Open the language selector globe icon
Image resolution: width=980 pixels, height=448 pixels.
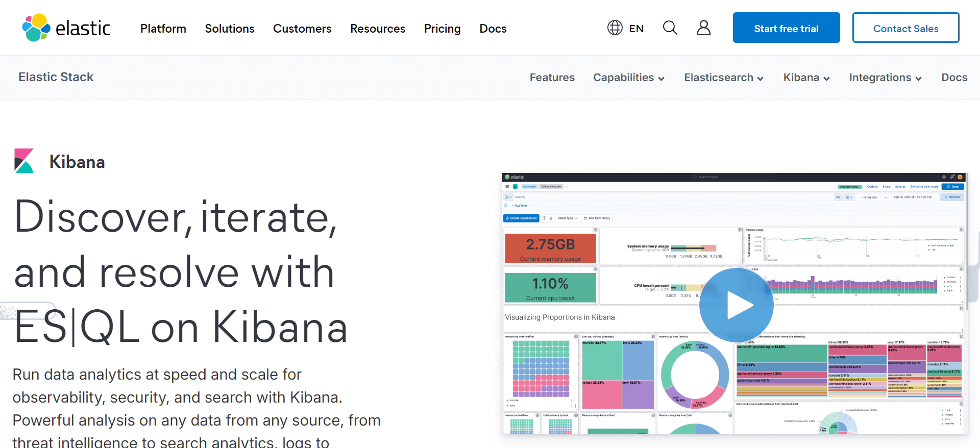pyautogui.click(x=615, y=28)
